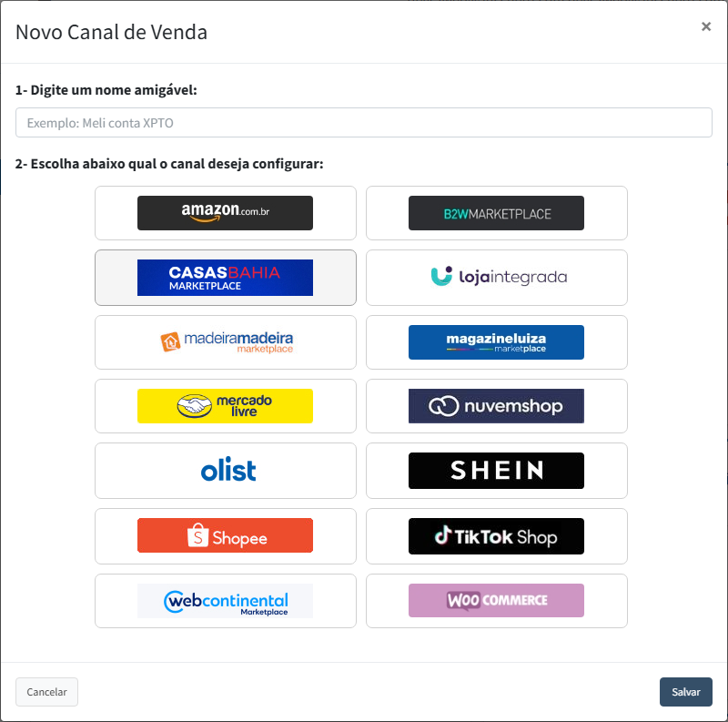Screen dimensions: 728x722
Task: Pick Casas Bahia Marketplace logo
Action: coord(225,278)
